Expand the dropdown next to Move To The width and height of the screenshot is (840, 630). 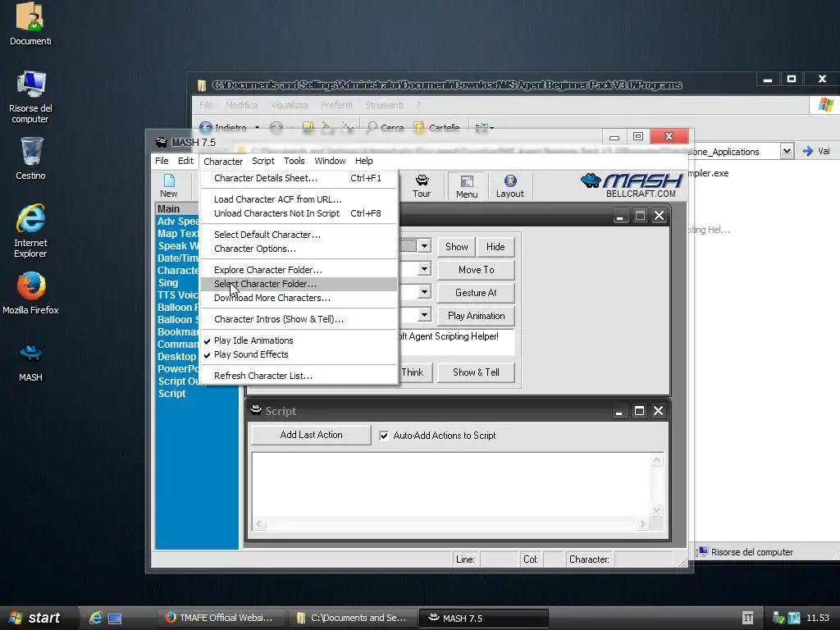[x=424, y=269]
